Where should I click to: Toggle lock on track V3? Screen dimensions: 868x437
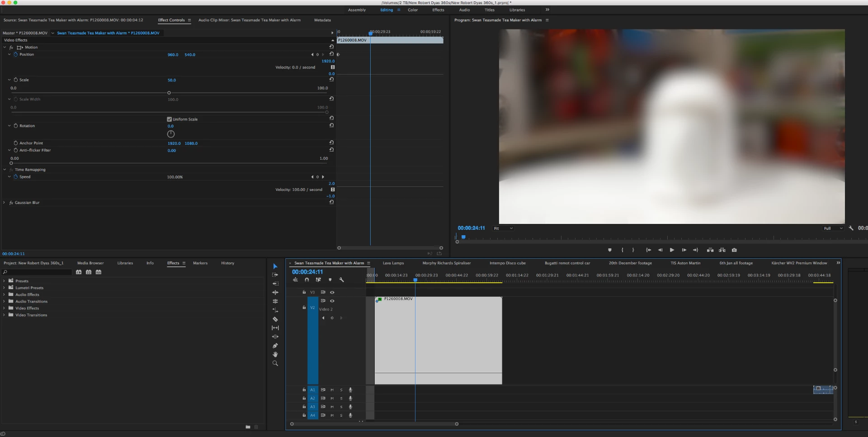[x=304, y=292]
